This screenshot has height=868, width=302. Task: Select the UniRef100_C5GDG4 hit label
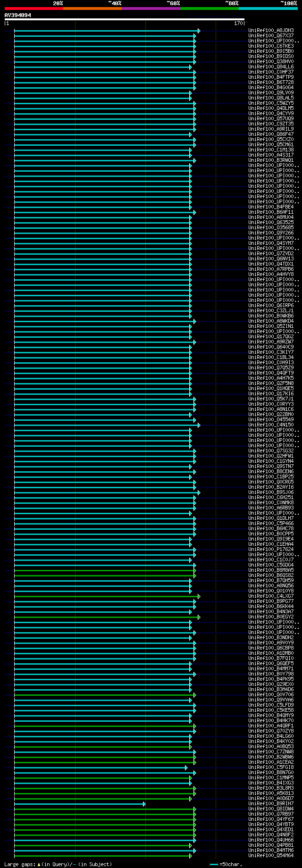271,565
